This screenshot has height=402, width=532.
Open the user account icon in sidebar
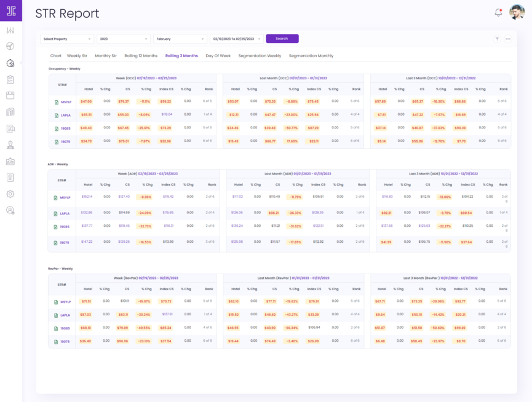tap(10, 210)
